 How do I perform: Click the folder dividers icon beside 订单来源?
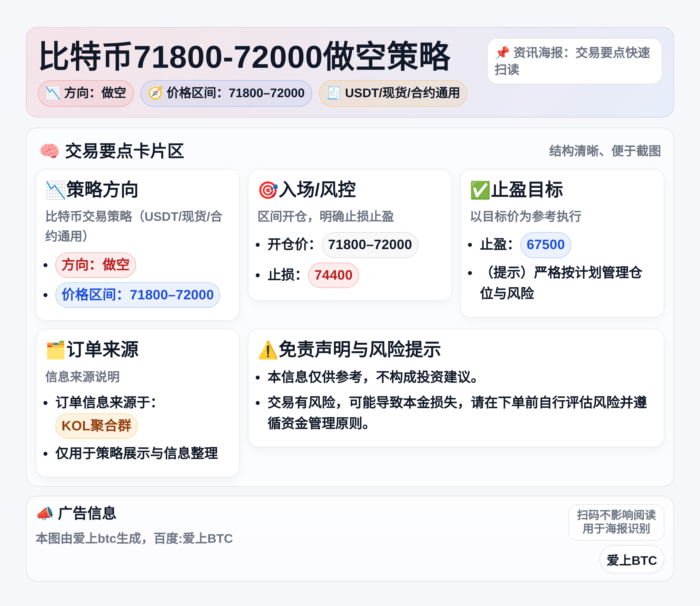pos(55,350)
